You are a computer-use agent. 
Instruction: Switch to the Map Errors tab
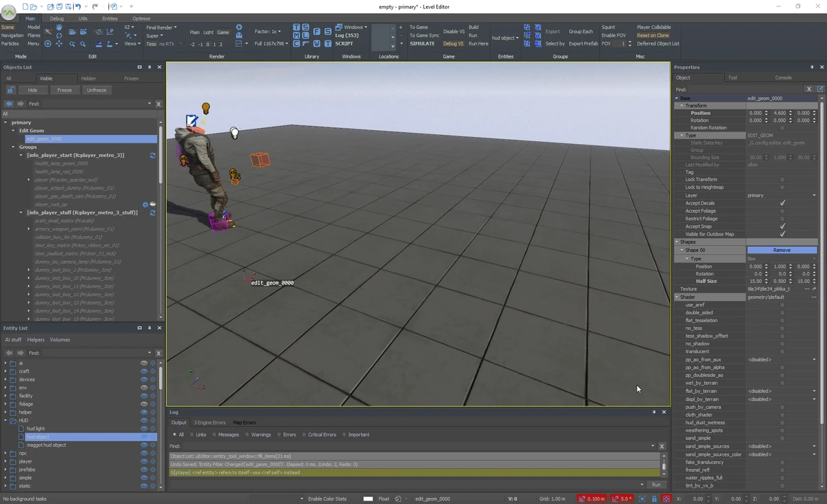coord(245,422)
